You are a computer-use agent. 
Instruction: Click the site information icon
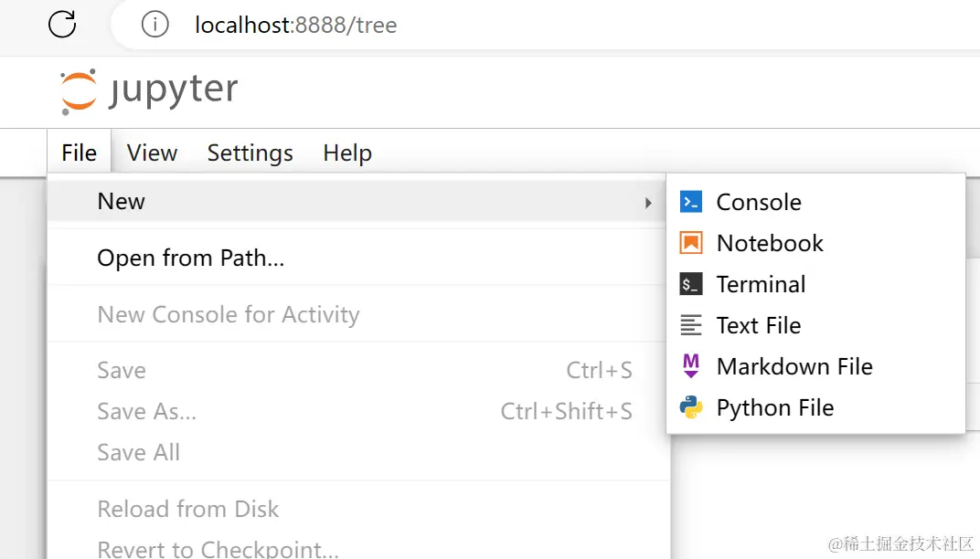click(155, 24)
